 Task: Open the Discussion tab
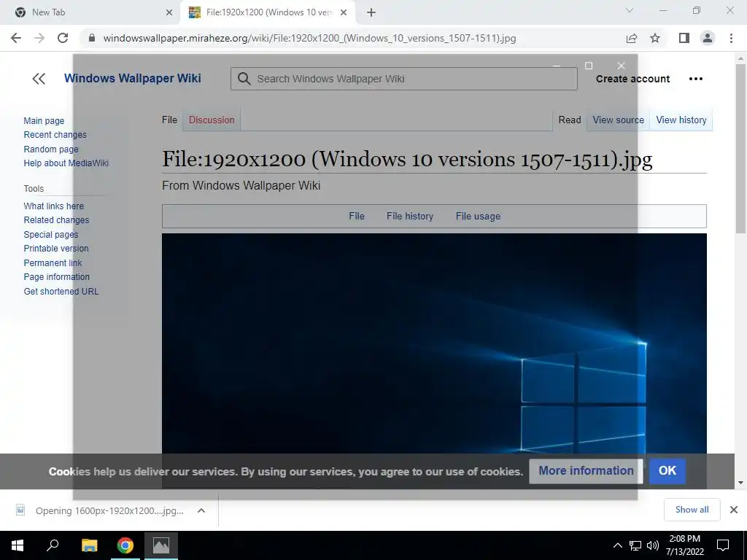pos(212,120)
